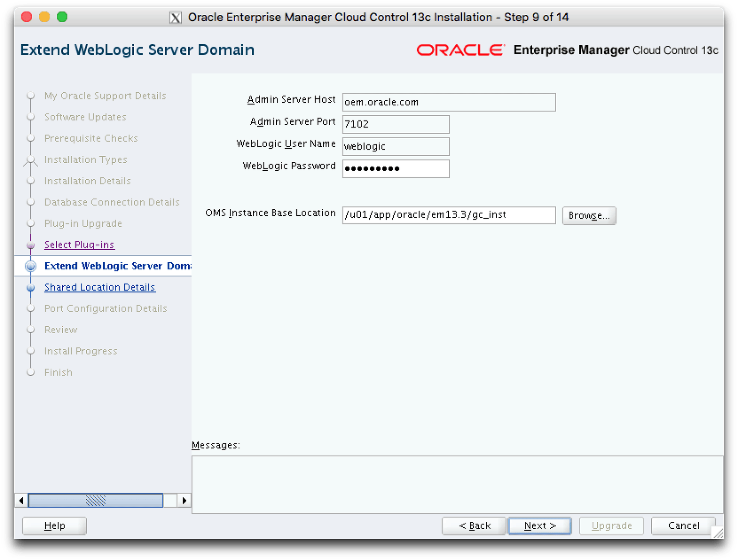Open the Help dialog

click(x=54, y=526)
